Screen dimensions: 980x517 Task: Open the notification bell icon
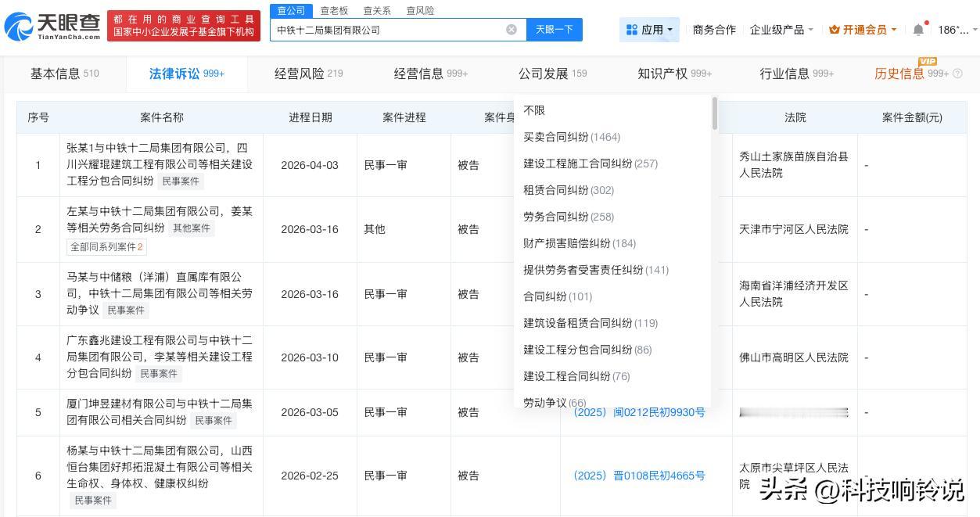[918, 29]
